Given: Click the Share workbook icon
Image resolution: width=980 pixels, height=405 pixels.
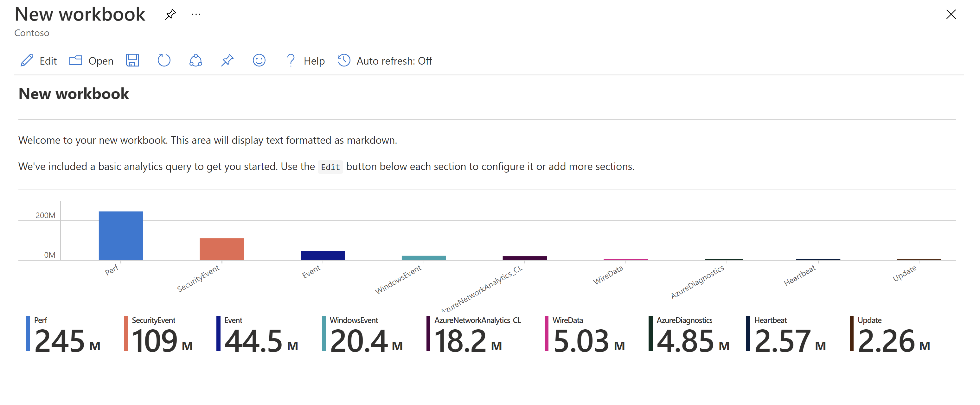Looking at the screenshot, I should 195,61.
